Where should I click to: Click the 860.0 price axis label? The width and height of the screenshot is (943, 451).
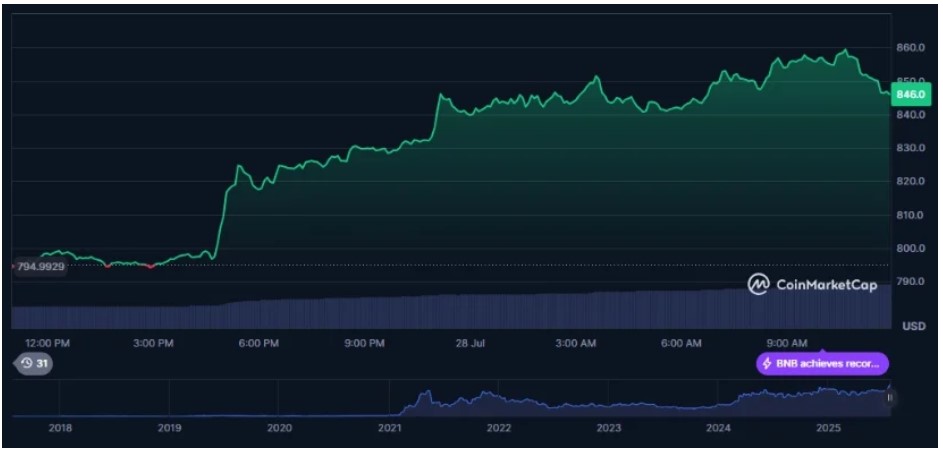[x=910, y=48]
